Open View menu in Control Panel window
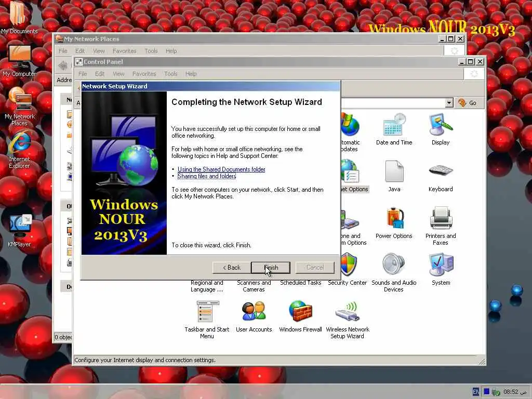Image resolution: width=532 pixels, height=399 pixels. coord(118,74)
